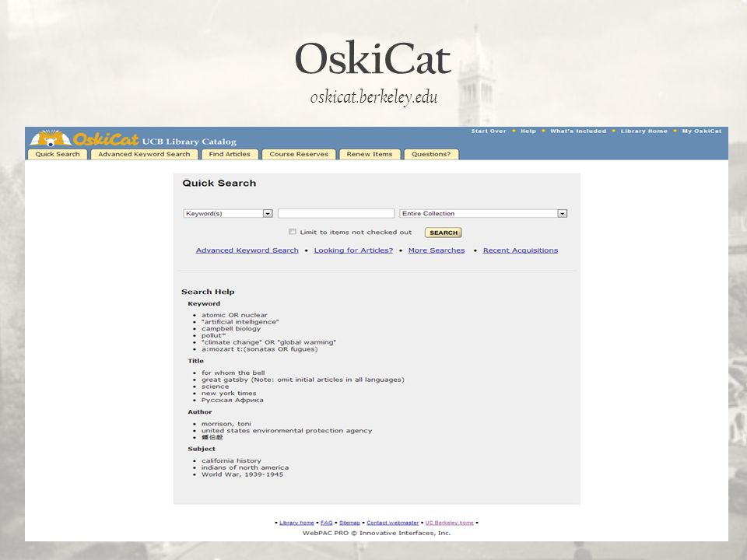Image resolution: width=747 pixels, height=560 pixels.
Task: Go to Course Reserves tab
Action: (299, 154)
